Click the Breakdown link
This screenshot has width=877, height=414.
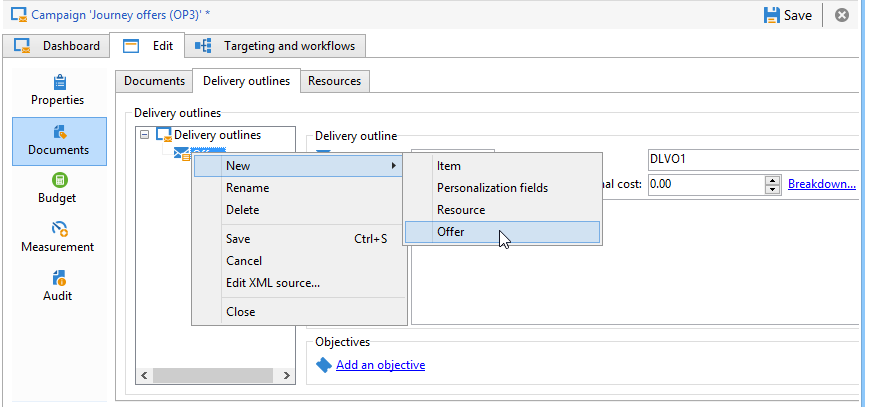[821, 184]
